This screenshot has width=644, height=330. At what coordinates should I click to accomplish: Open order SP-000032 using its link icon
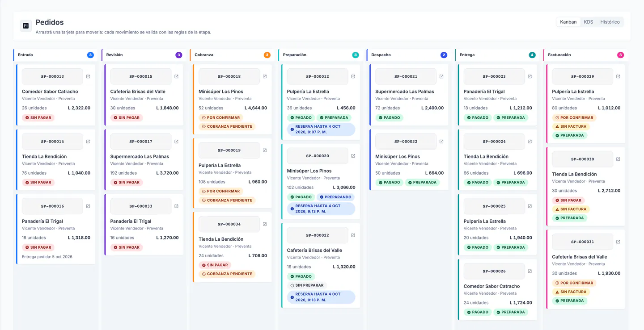[441, 142]
